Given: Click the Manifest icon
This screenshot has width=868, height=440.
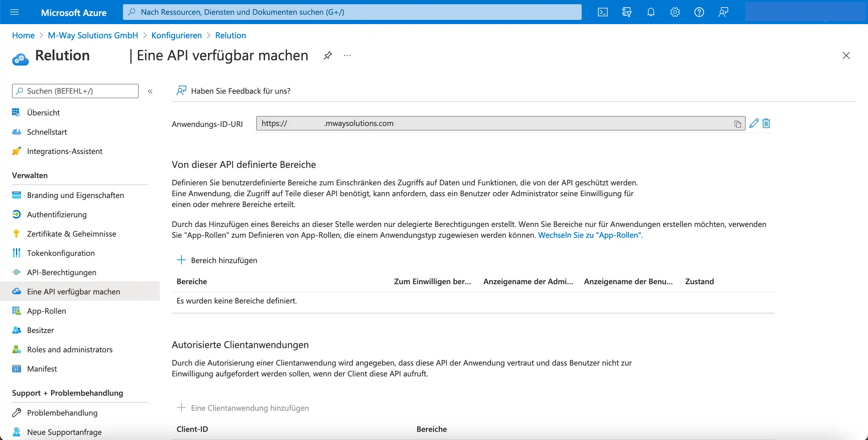Looking at the screenshot, I should pyautogui.click(x=16, y=369).
